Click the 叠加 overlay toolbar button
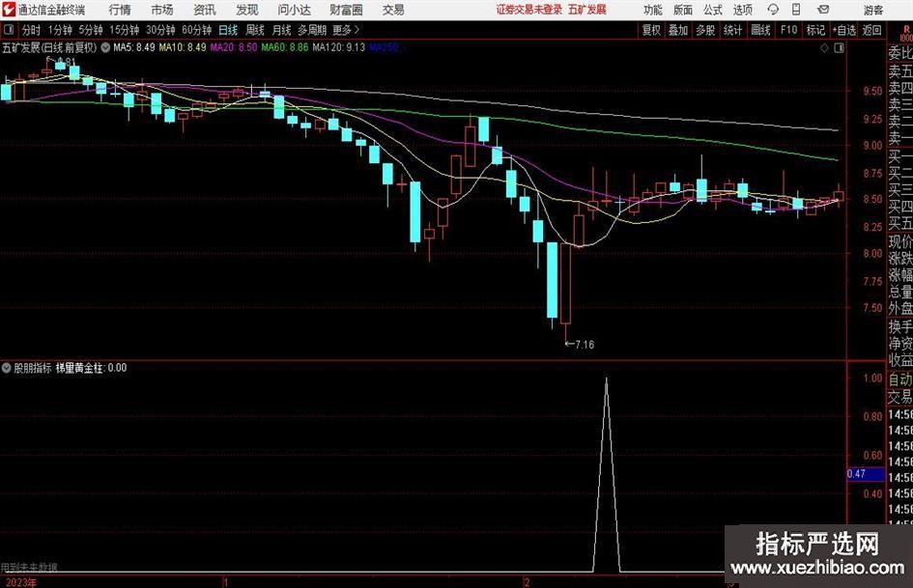 point(678,30)
